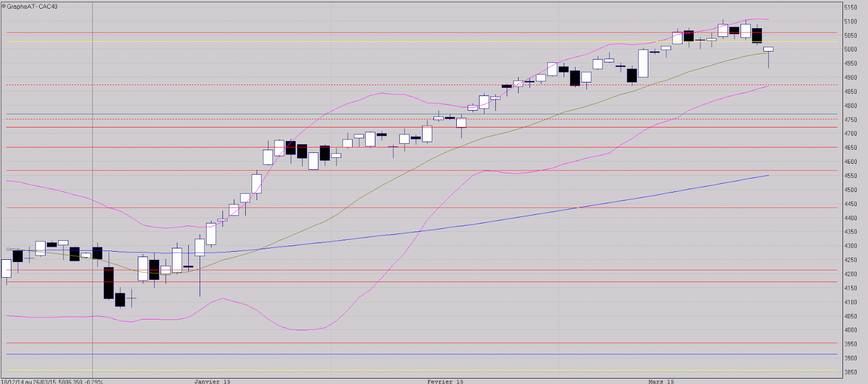This screenshot has height=384, width=868.
Task: Click the 5150 price axis label
Action: [850, 8]
